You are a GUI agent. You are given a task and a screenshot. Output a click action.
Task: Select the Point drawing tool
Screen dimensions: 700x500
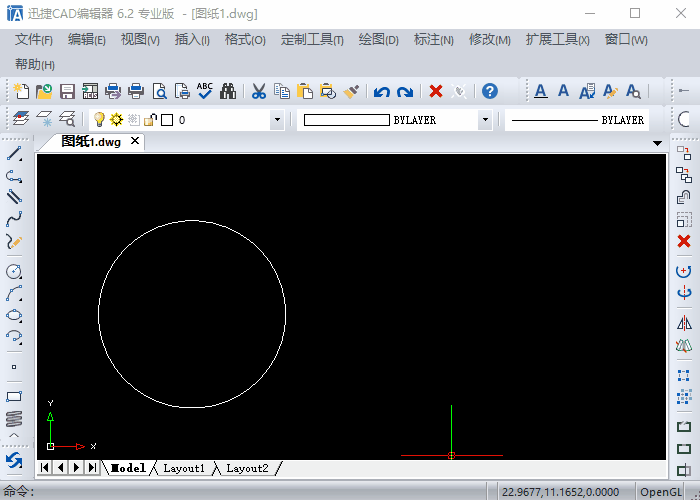[14, 367]
